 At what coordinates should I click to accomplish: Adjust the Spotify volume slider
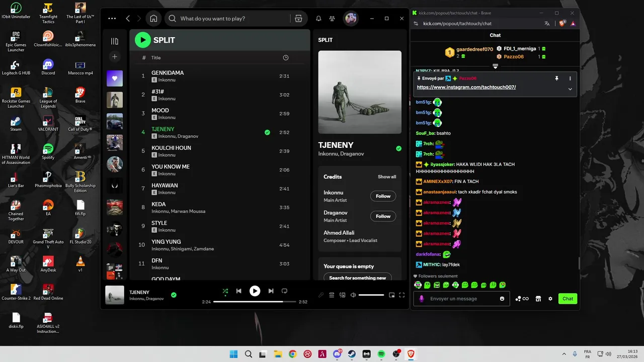[x=371, y=295]
